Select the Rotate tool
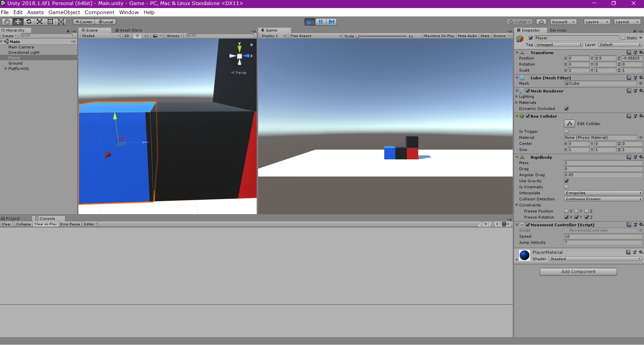The height and width of the screenshot is (345, 644). 29,22
